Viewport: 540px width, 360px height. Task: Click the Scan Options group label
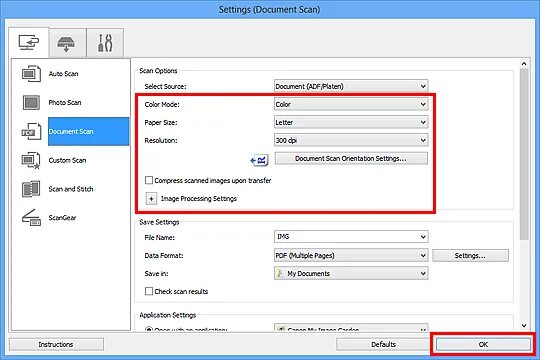[158, 71]
